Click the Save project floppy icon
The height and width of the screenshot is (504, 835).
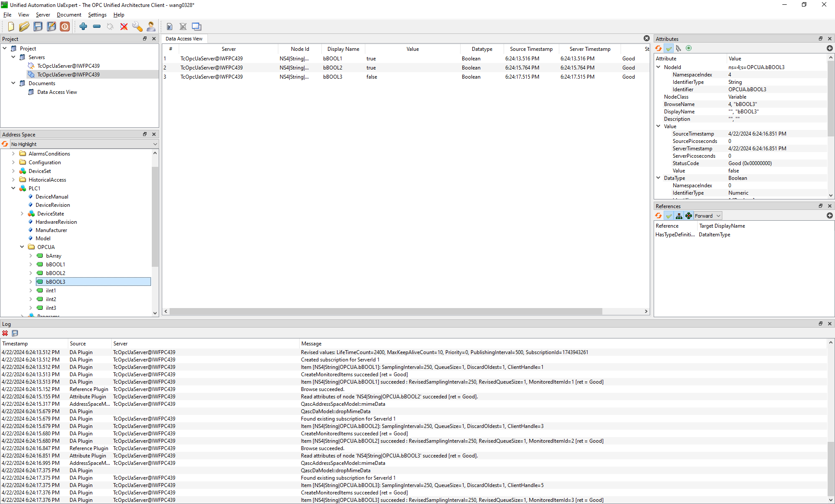click(x=38, y=27)
